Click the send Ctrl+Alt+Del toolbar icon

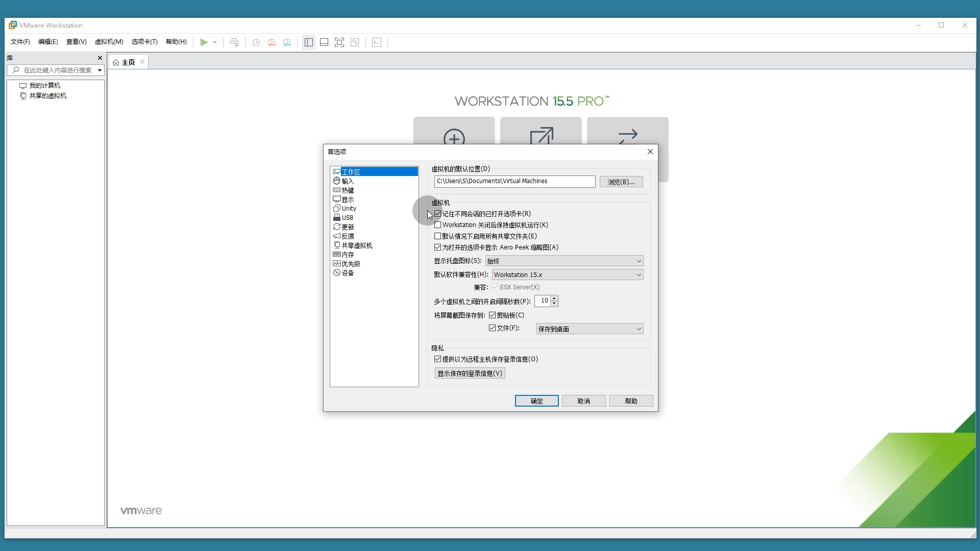click(234, 42)
